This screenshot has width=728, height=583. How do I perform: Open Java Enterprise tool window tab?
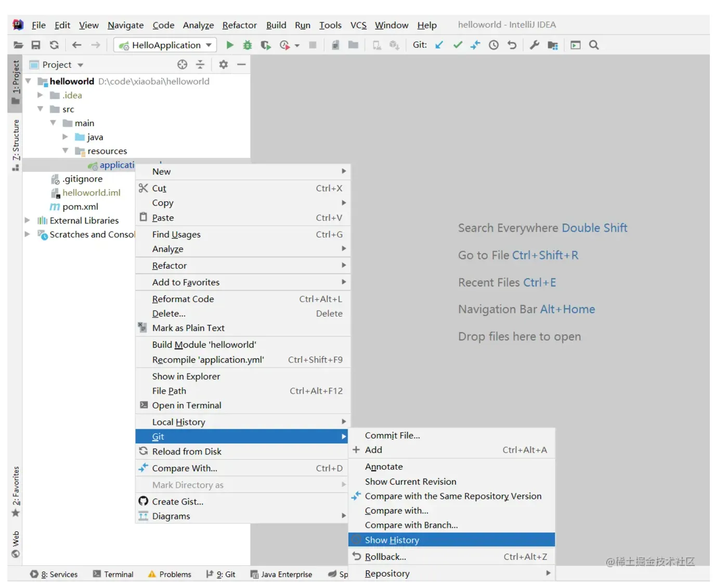[x=281, y=574]
